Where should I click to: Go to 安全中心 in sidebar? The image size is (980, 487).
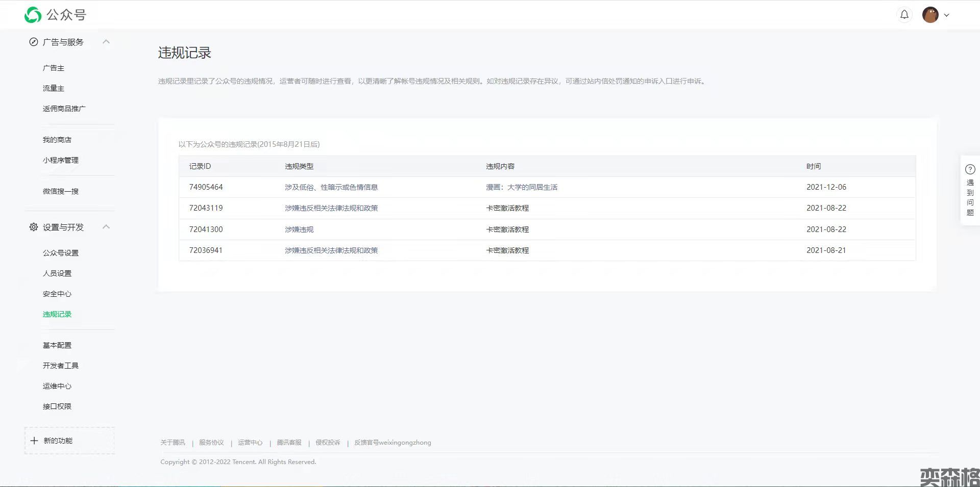click(x=57, y=294)
